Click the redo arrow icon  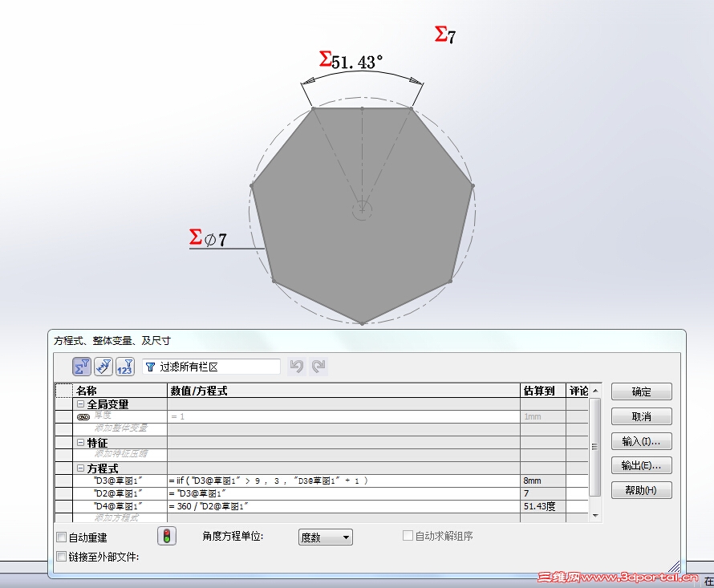pos(318,366)
